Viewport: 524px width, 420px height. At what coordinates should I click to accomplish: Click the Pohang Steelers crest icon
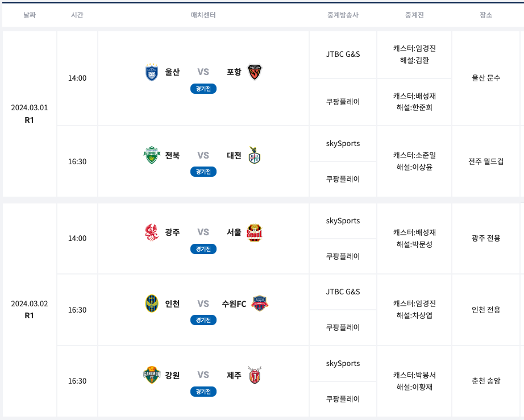point(255,72)
